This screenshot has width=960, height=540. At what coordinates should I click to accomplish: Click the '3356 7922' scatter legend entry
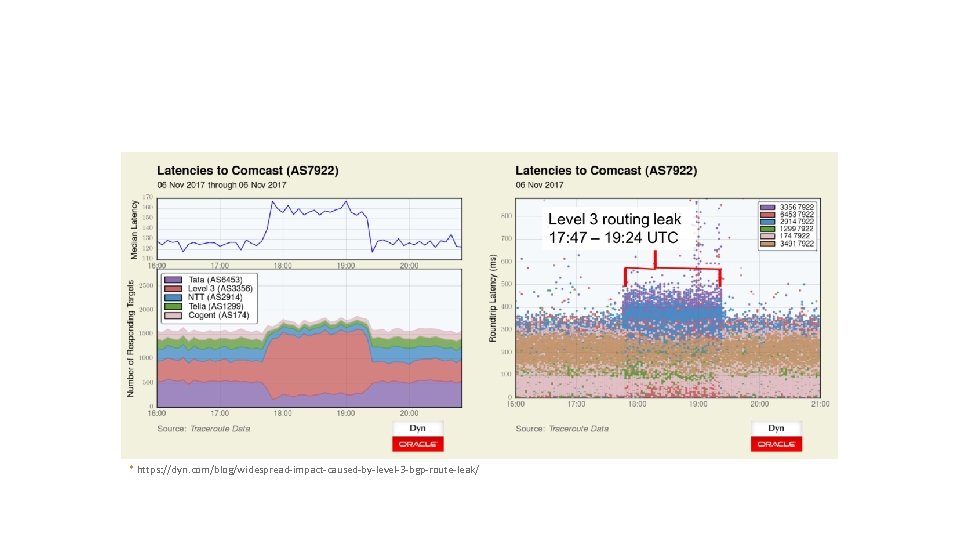(787, 208)
